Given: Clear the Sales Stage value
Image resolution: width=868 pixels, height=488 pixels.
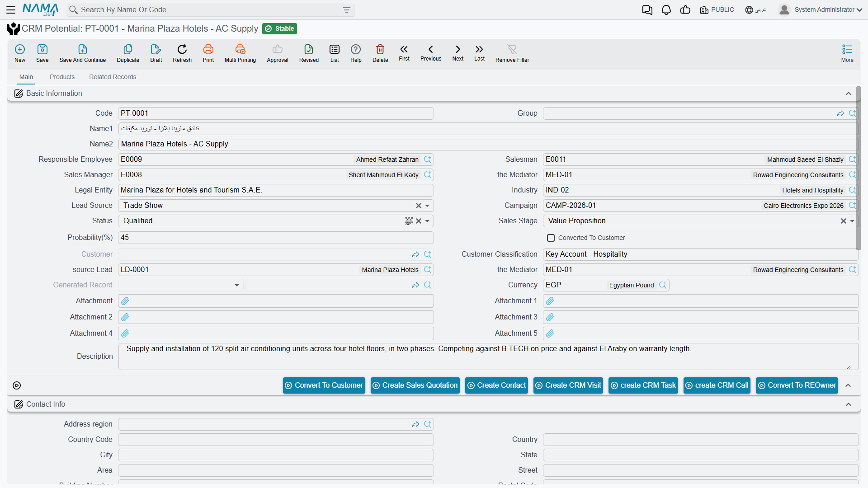Looking at the screenshot, I should 844,221.
